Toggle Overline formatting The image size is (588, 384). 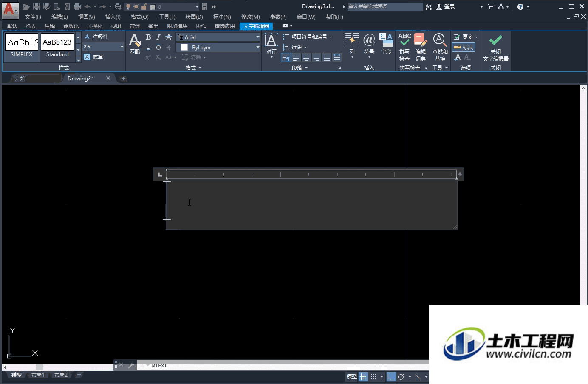coord(158,47)
